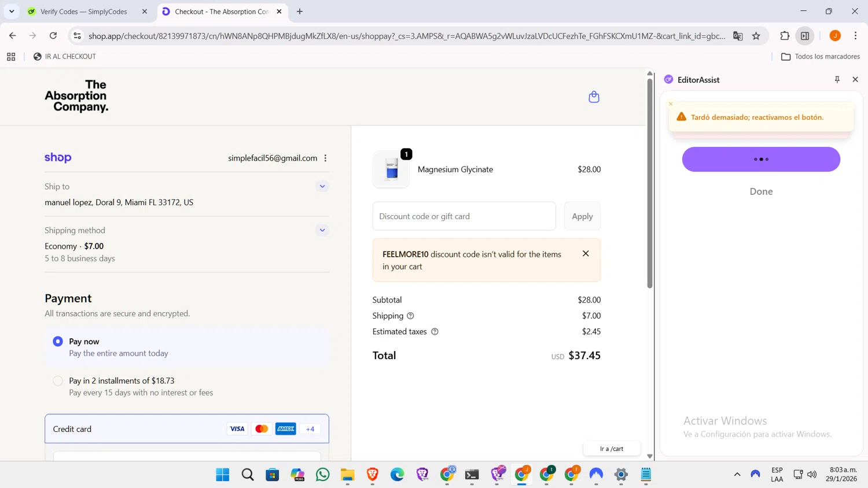Close the EditorAssist side panel

tap(855, 80)
